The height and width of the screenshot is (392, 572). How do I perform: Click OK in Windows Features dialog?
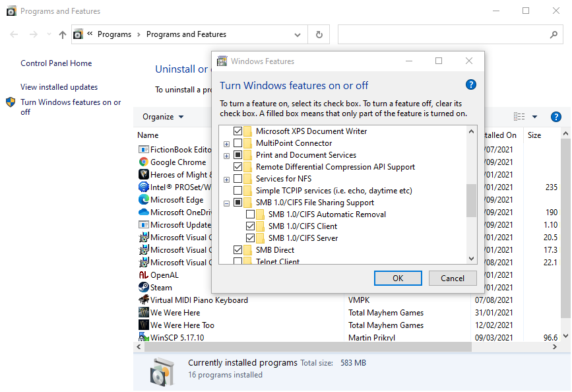click(397, 278)
